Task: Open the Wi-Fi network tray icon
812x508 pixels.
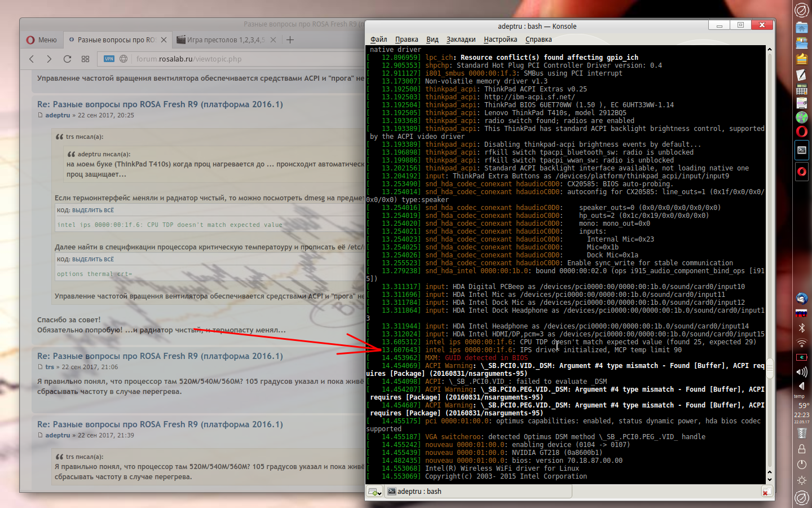Action: coord(801,343)
